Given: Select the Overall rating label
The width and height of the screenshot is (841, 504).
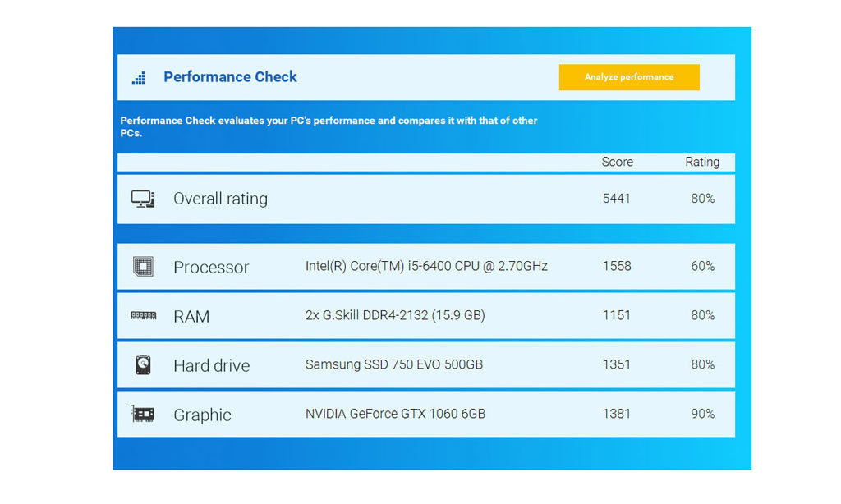Looking at the screenshot, I should pyautogui.click(x=220, y=199).
